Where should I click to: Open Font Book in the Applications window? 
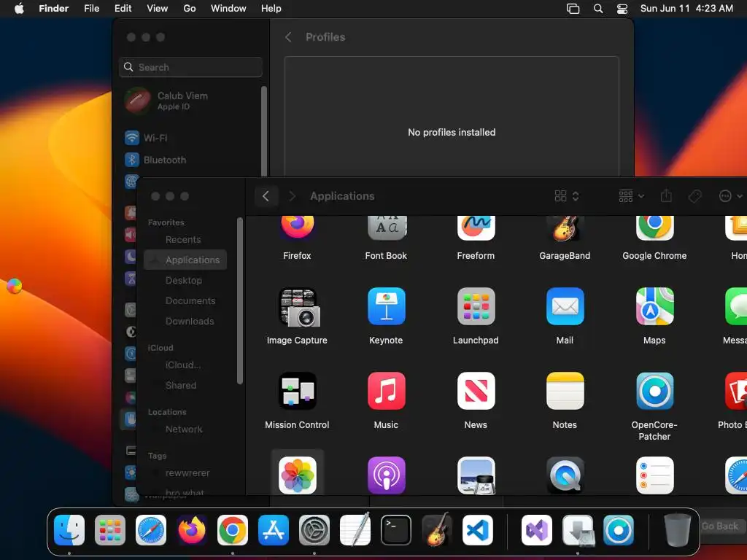(386, 227)
